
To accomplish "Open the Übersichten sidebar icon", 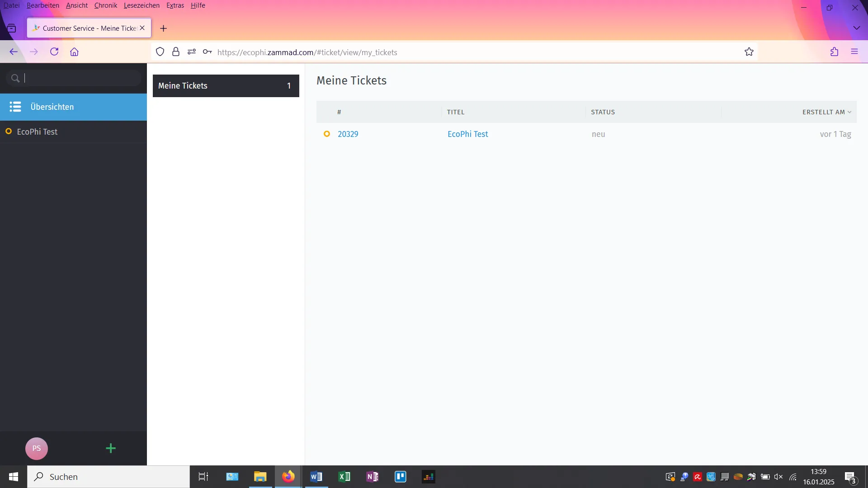I will pos(15,107).
